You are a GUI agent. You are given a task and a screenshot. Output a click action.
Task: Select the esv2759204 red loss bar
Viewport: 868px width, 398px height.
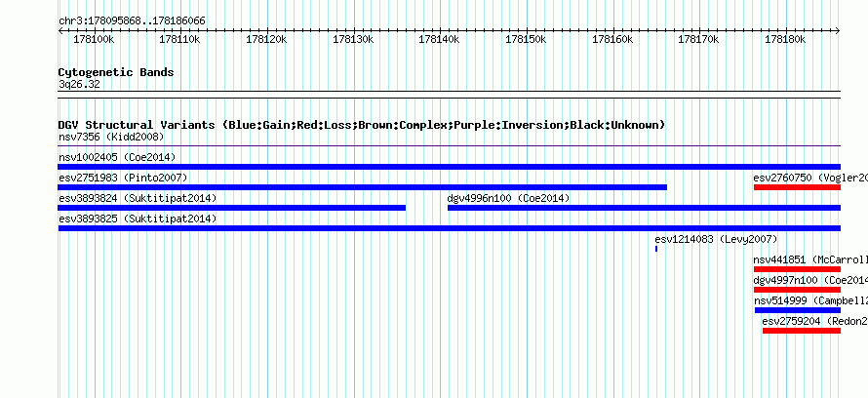(x=802, y=331)
